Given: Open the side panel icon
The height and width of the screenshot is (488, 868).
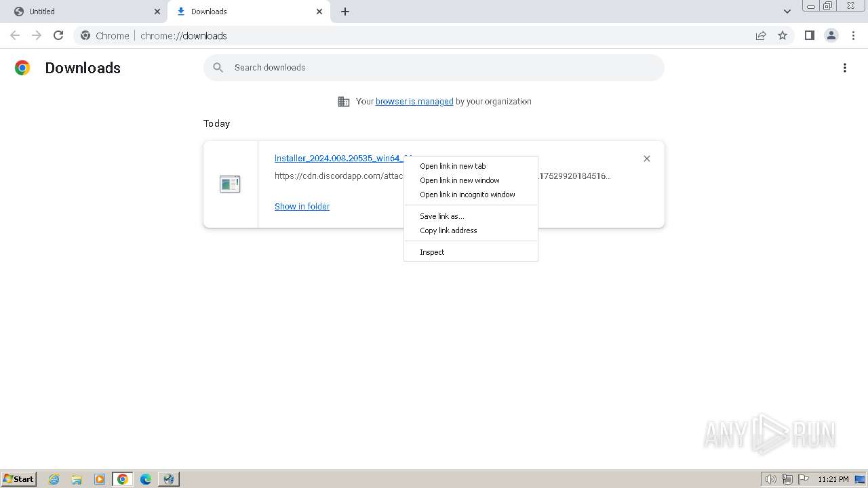Looking at the screenshot, I should 809,35.
